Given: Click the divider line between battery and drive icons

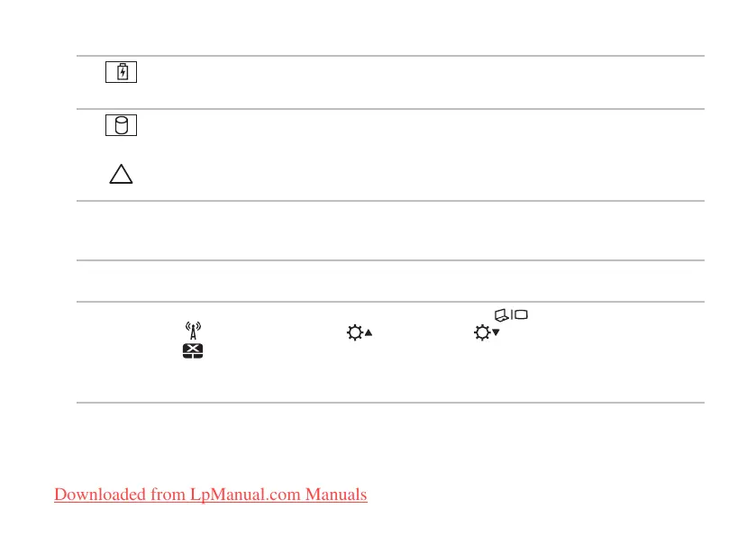Looking at the screenshot, I should (x=389, y=109).
